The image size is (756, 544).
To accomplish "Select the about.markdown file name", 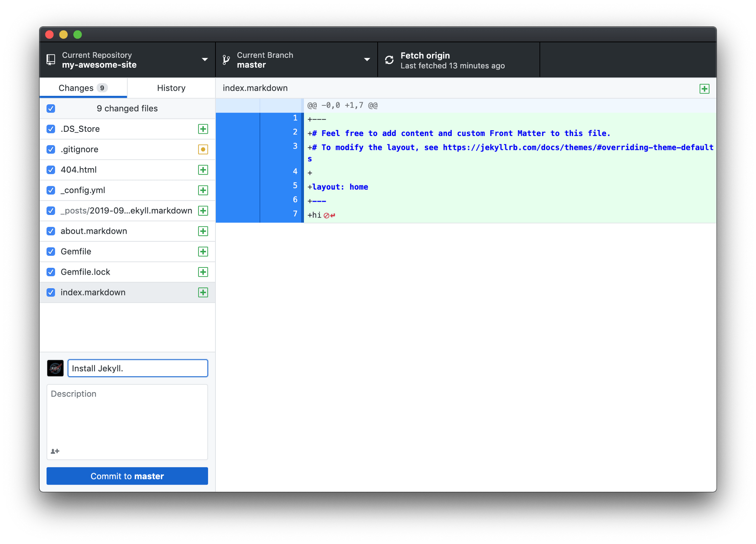I will [94, 231].
